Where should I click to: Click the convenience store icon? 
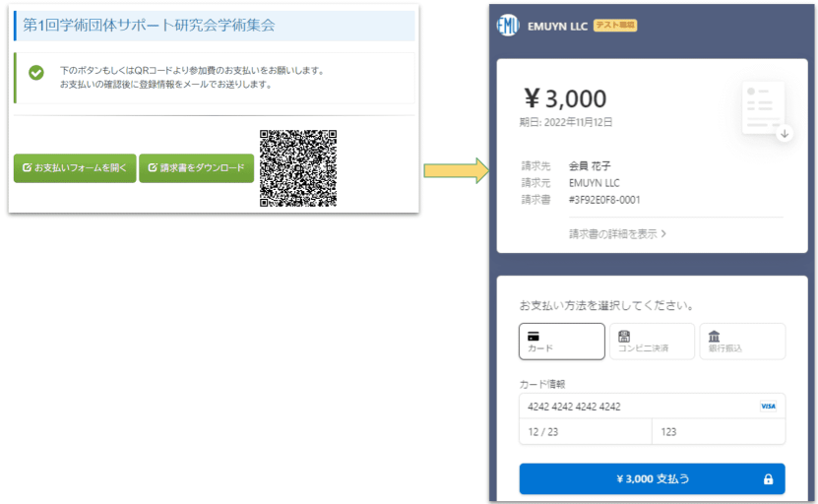tap(624, 336)
